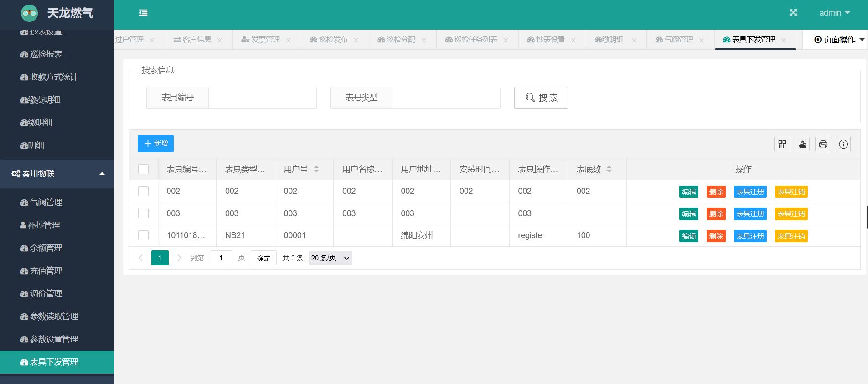The height and width of the screenshot is (384, 868).
Task: Click 确定 pagination confirm button
Action: [x=263, y=258]
